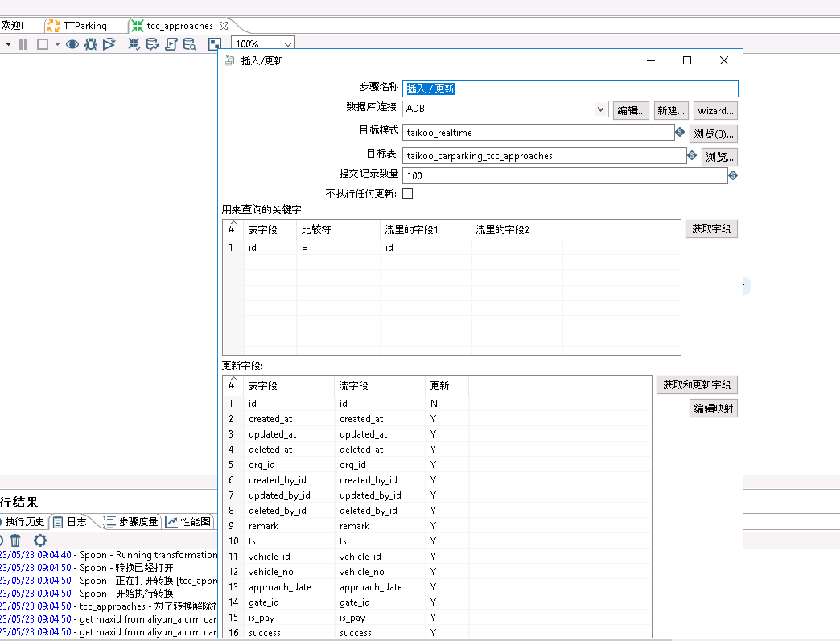840x641 pixels.
Task: Click the 流里的字段1 column header
Action: pos(426,229)
